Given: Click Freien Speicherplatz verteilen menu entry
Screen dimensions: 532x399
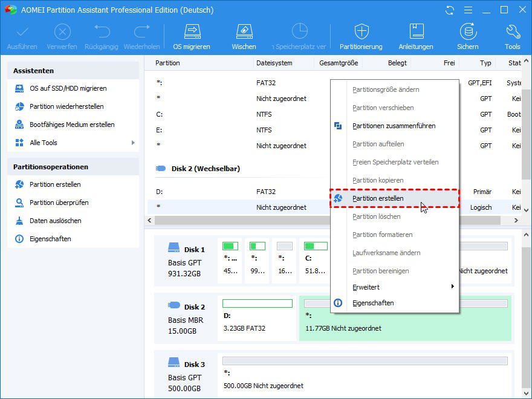Looking at the screenshot, I should coord(395,162).
